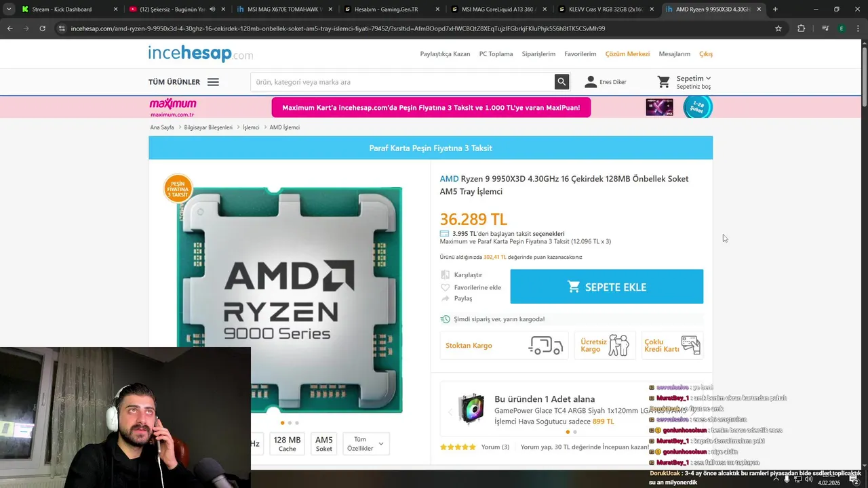Add to favorites via heart icon
The width and height of the screenshot is (868, 488).
click(445, 287)
